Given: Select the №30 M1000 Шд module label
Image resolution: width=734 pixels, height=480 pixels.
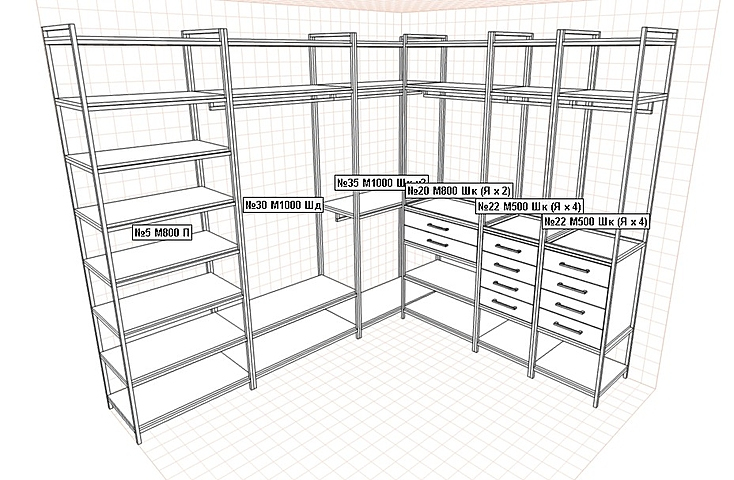Looking at the screenshot, I should point(284,205).
